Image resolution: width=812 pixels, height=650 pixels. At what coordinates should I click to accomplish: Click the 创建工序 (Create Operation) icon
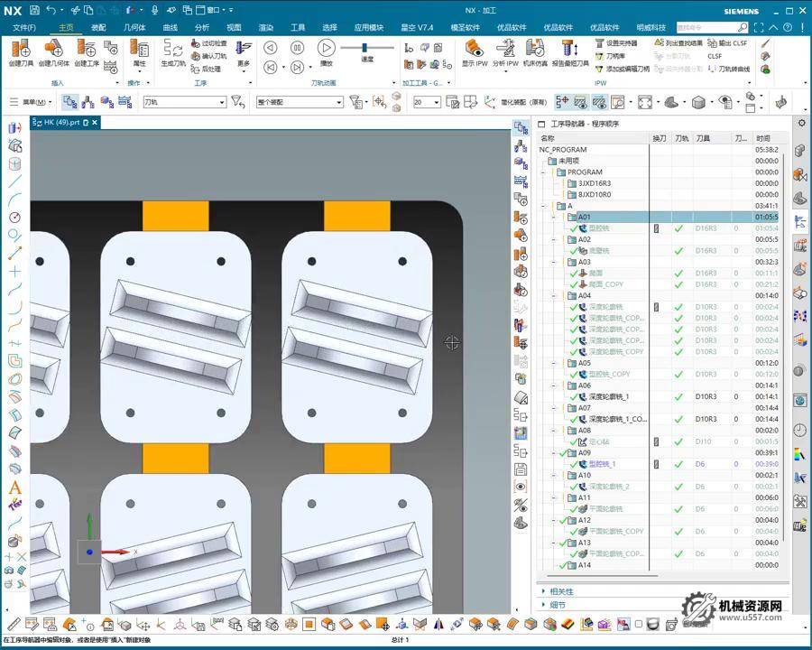coord(87,49)
